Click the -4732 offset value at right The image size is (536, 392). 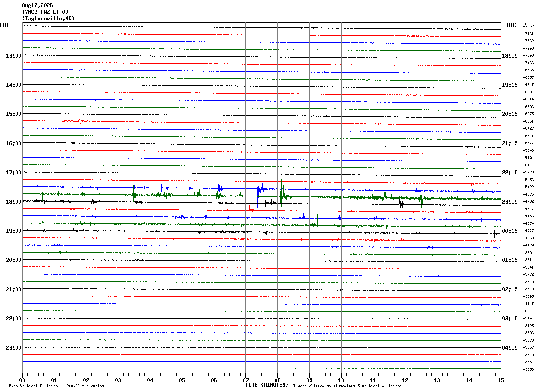pos(528,201)
